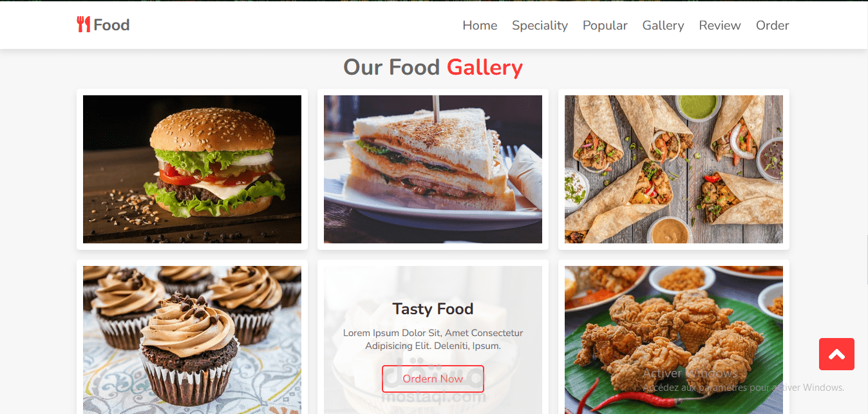Click the Ordern Now button

pyautogui.click(x=433, y=379)
